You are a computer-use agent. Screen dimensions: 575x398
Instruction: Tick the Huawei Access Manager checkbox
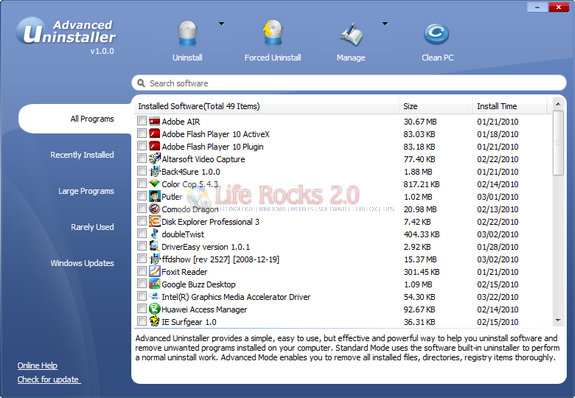click(x=142, y=308)
